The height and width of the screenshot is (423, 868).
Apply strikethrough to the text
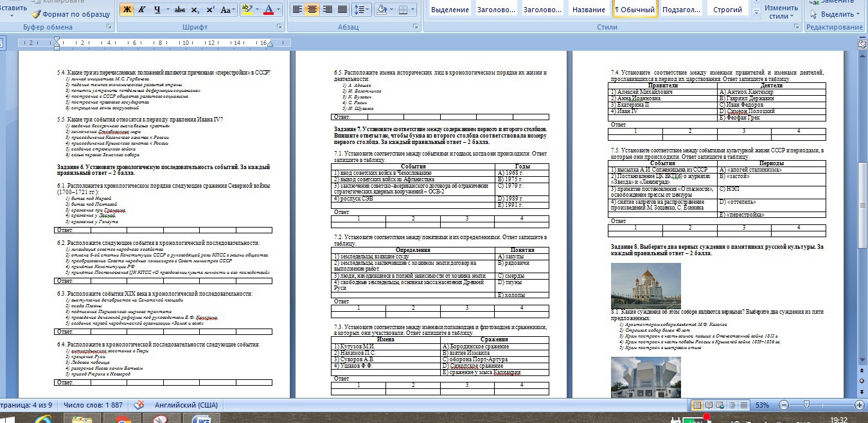tap(180, 10)
